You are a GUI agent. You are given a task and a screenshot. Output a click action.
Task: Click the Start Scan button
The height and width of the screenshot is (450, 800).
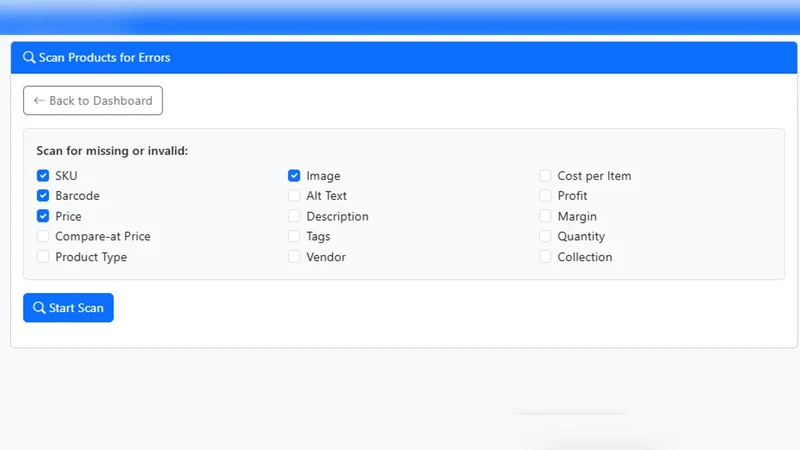[68, 308]
